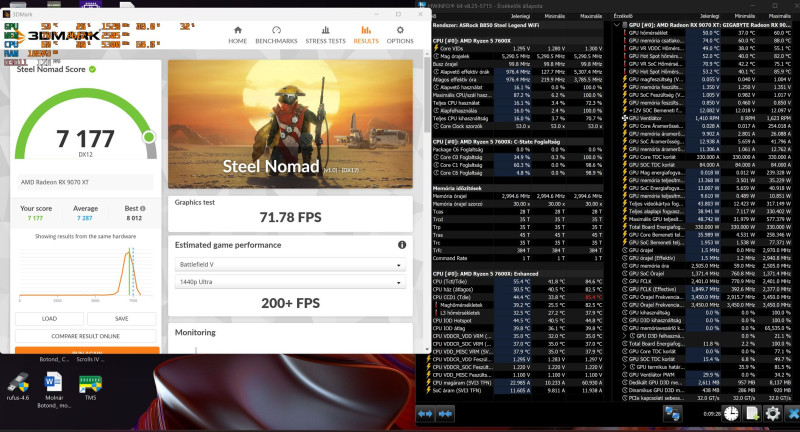
Task: Click the SAVE result button
Action: coord(121,319)
